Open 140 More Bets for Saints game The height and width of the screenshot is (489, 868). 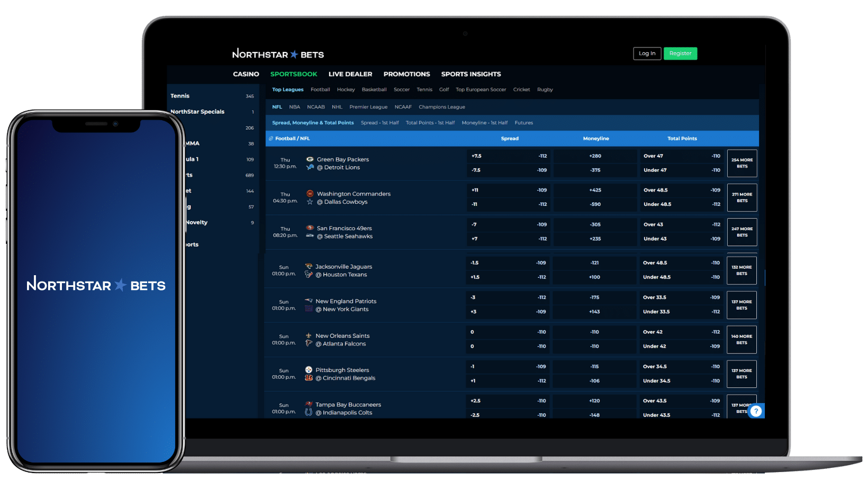tap(742, 339)
